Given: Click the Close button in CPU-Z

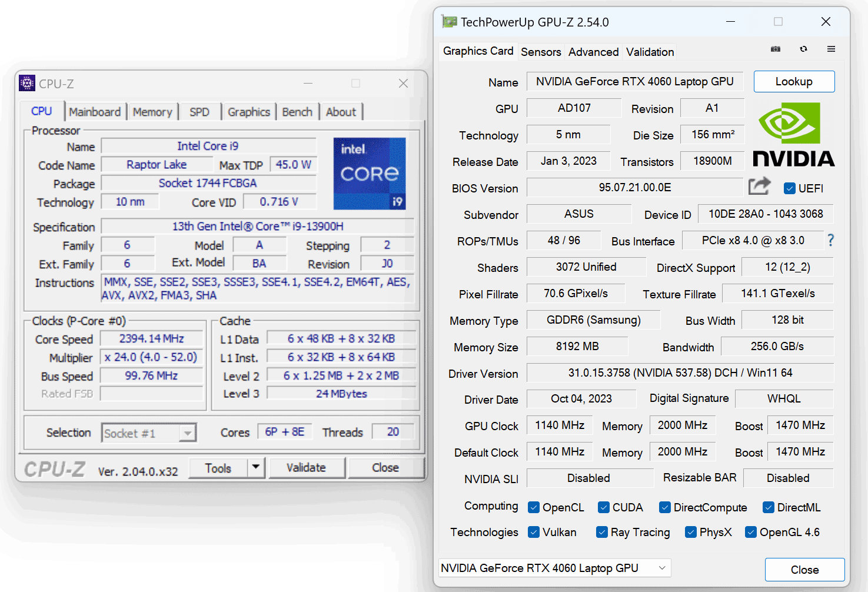Looking at the screenshot, I should coord(385,468).
